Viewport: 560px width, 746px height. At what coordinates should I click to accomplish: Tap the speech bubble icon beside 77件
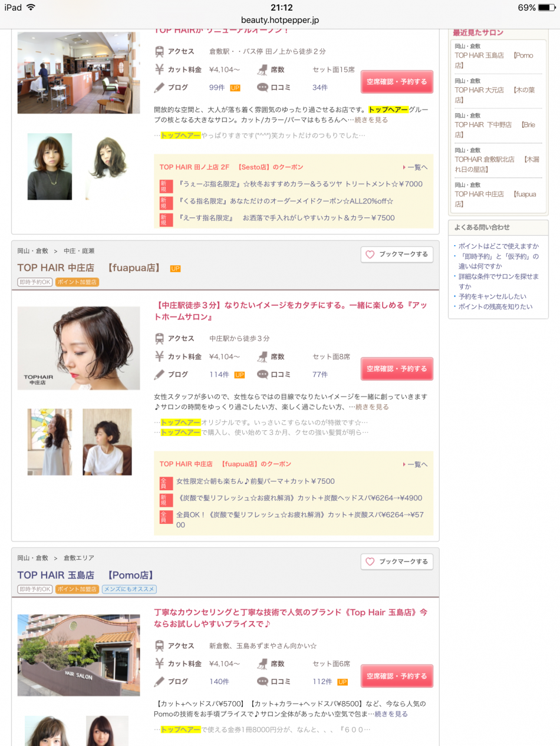[262, 374]
